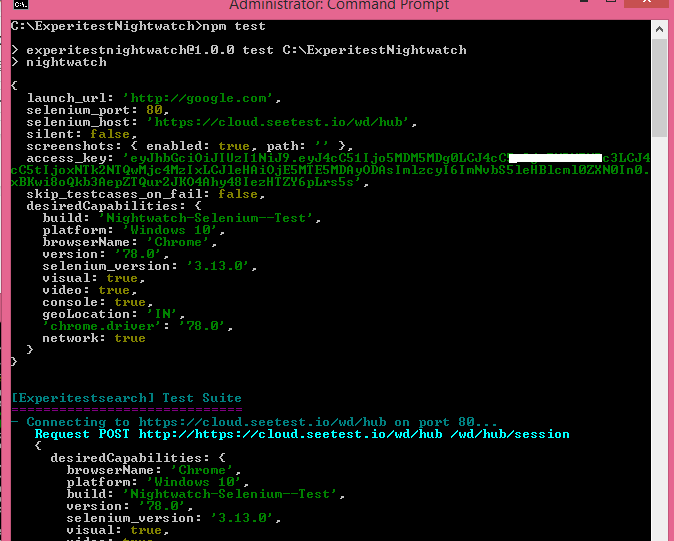Click the 'Administrator: Command Prompt' title text
Viewport: 674px width, 541px height.
(x=339, y=5)
